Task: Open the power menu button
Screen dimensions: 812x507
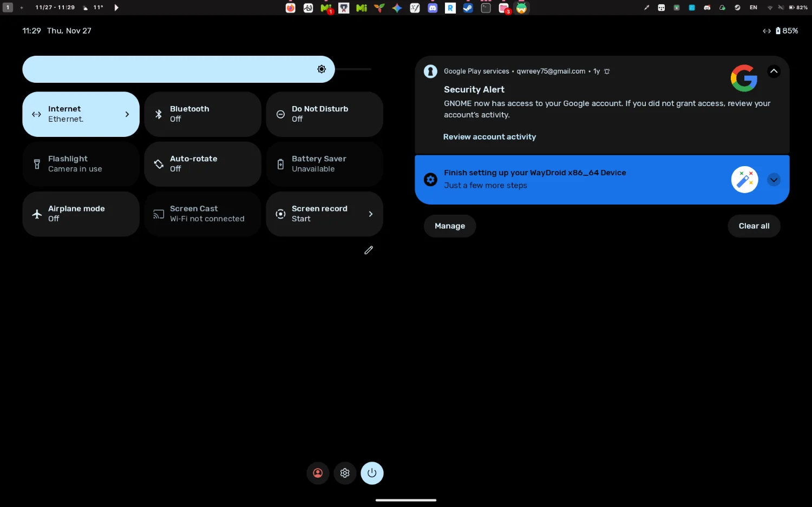Action: tap(372, 473)
